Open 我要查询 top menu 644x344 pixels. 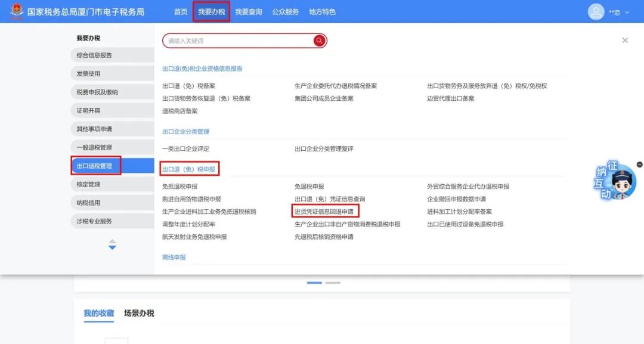coord(249,12)
